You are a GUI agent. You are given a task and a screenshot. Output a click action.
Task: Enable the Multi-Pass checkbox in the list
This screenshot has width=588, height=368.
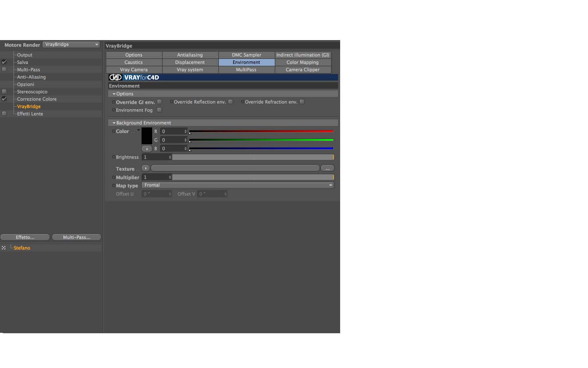pyautogui.click(x=4, y=70)
